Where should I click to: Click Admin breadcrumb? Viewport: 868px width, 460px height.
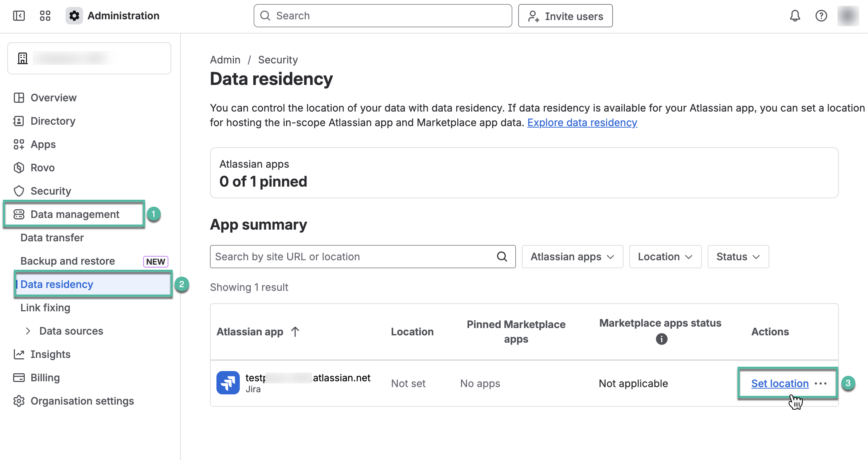(225, 60)
